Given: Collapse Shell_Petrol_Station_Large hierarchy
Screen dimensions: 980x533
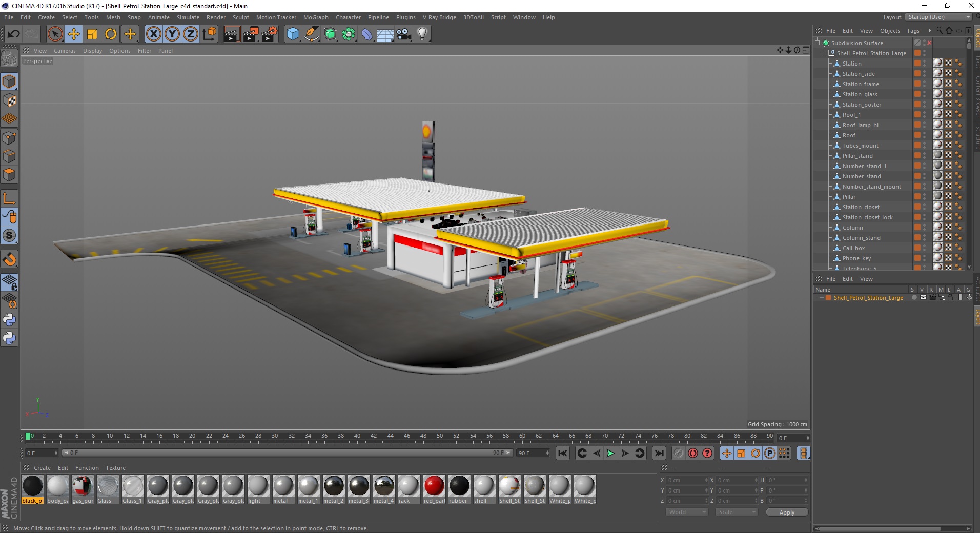Looking at the screenshot, I should [x=823, y=53].
